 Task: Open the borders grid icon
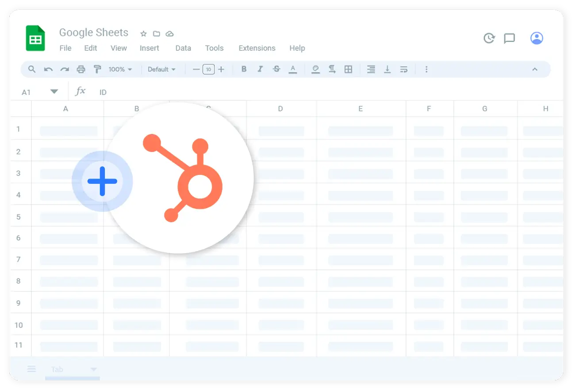(x=349, y=69)
